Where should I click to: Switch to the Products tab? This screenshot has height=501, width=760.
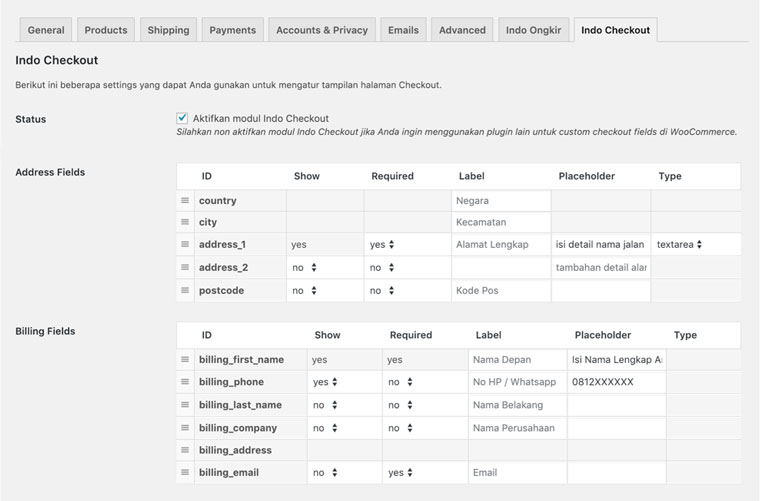tap(106, 30)
